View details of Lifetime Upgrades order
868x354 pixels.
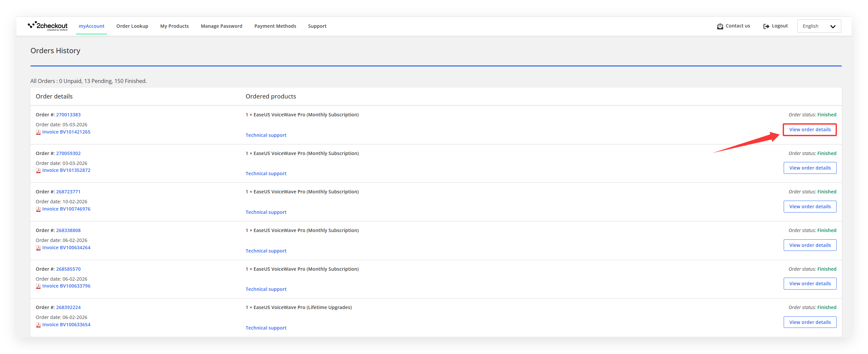[809, 322]
